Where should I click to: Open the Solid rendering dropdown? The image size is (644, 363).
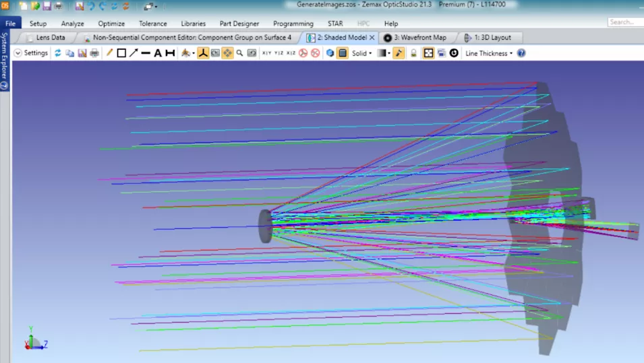click(x=362, y=53)
